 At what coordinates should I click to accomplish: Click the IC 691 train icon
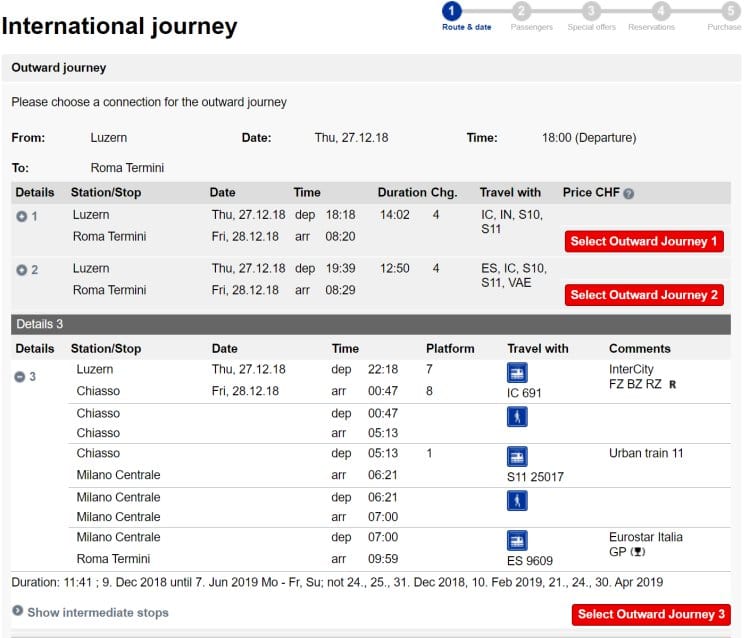[x=518, y=373]
